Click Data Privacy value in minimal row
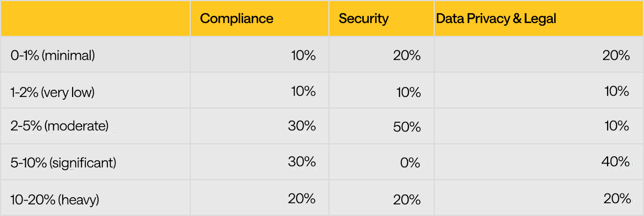The height and width of the screenshot is (216, 644). coord(616,56)
